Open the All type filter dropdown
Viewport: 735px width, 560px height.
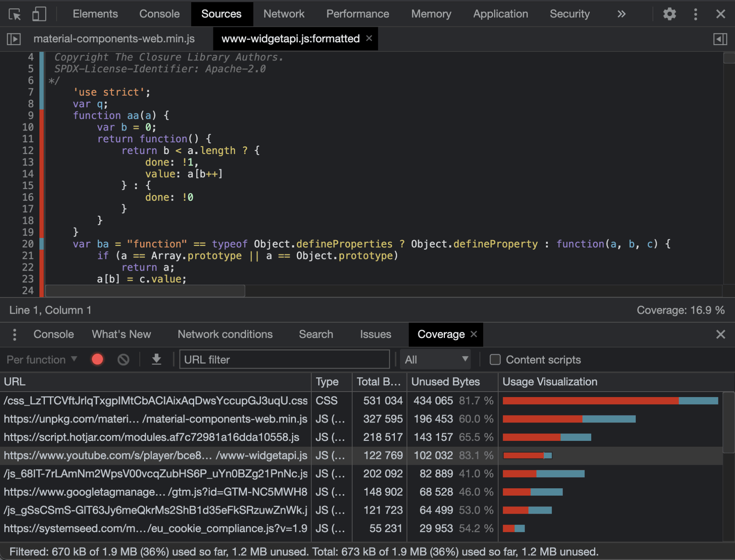pyautogui.click(x=436, y=359)
